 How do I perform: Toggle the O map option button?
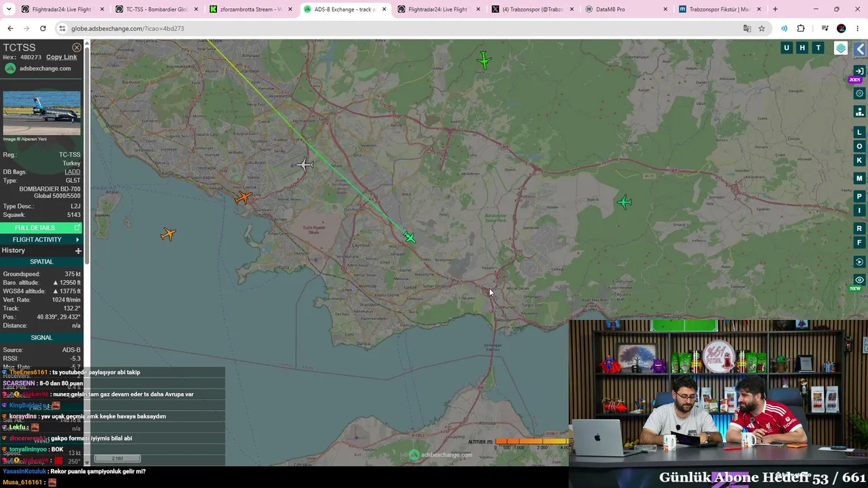click(x=860, y=146)
